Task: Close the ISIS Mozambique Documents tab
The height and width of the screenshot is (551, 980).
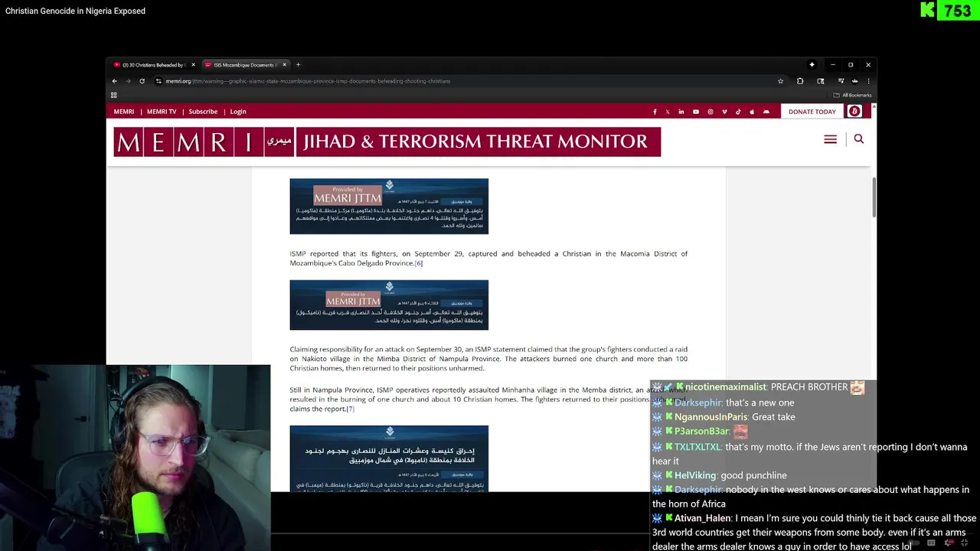Action: pos(284,65)
